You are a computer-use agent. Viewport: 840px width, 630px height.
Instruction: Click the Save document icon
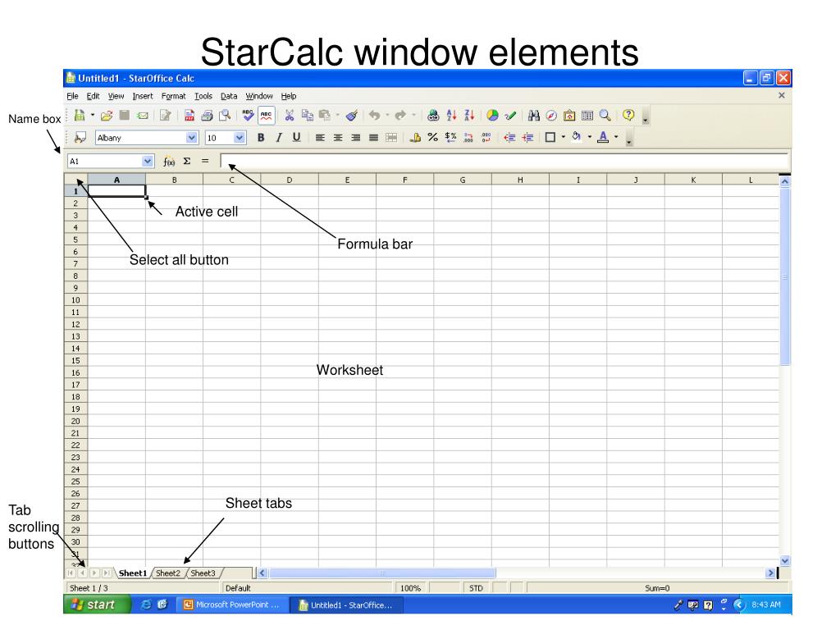(x=125, y=115)
